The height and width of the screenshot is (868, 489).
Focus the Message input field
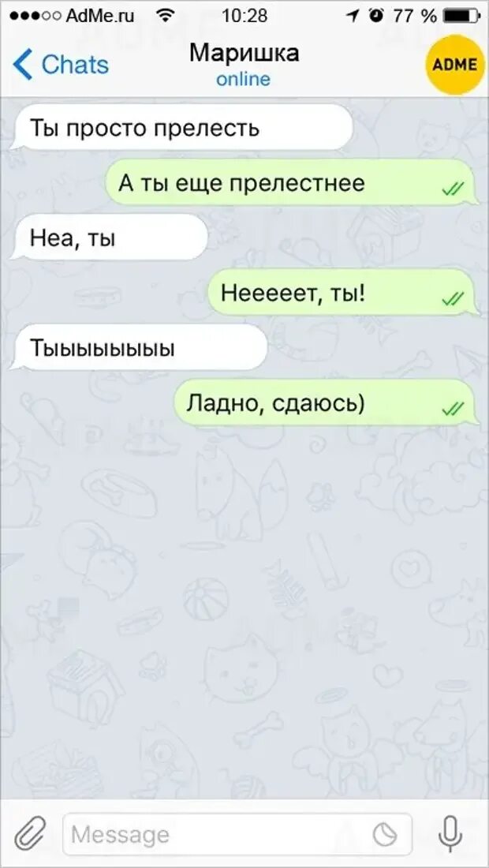tap(237, 835)
